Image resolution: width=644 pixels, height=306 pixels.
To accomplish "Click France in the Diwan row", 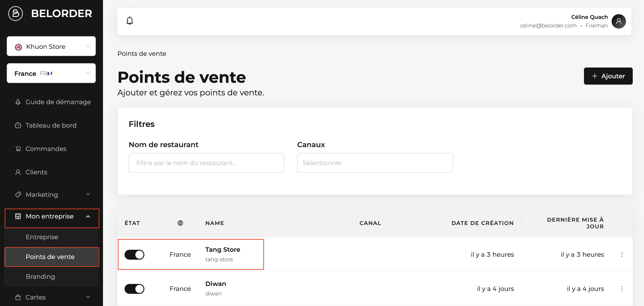I will (x=180, y=289).
